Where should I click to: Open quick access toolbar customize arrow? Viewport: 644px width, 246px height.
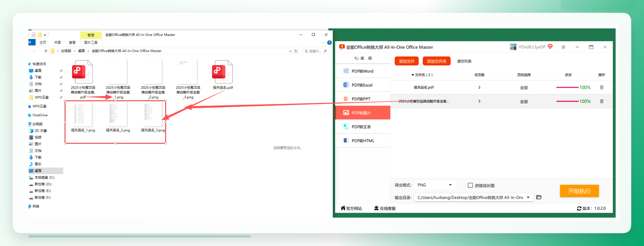45,35
